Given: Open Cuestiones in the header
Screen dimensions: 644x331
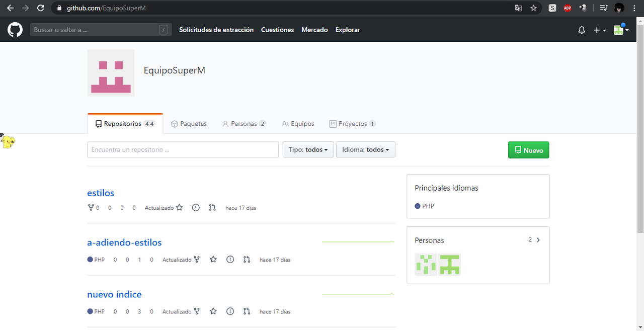Looking at the screenshot, I should click(277, 30).
